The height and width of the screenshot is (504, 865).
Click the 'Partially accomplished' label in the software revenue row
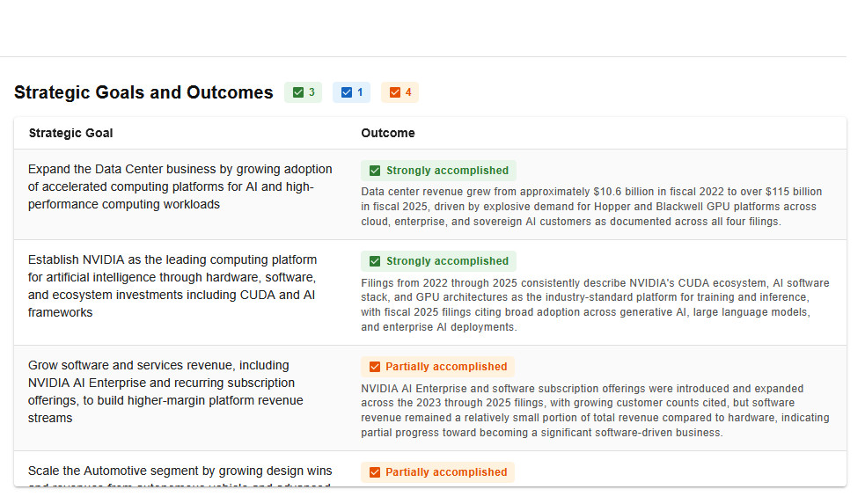tap(446, 367)
